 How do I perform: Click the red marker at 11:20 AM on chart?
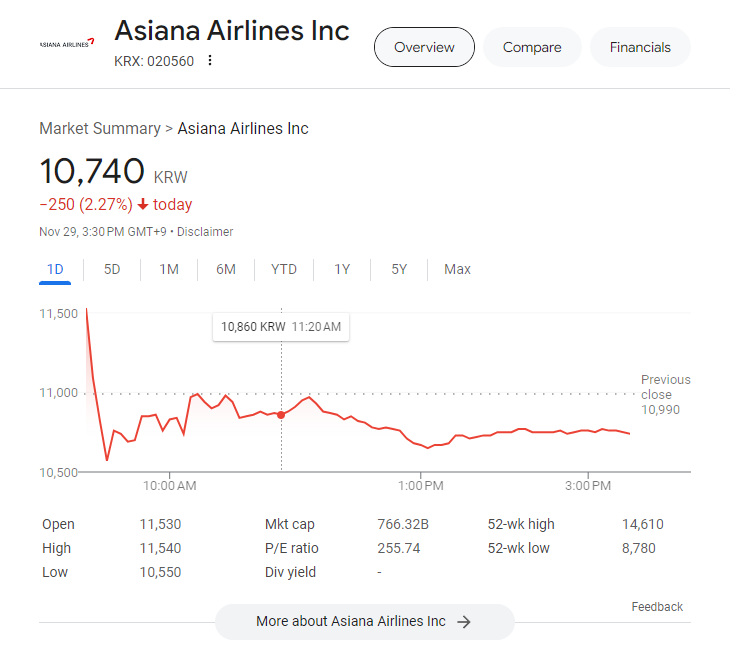281,414
